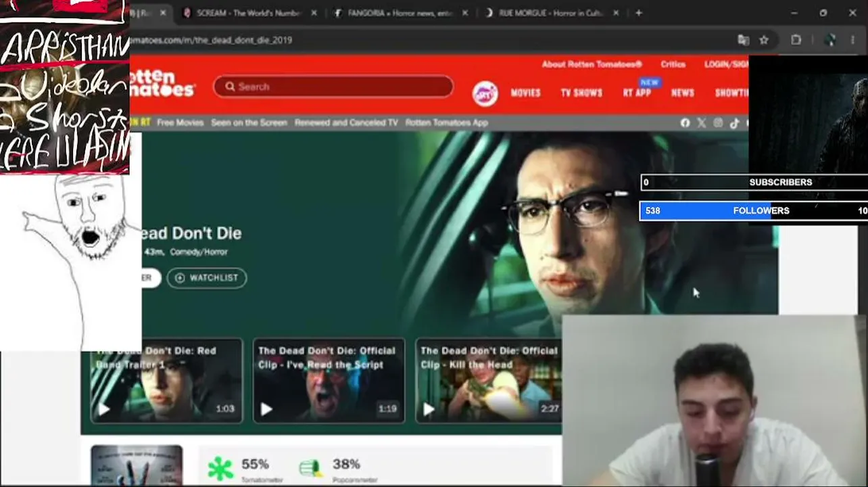The height and width of the screenshot is (487, 868).
Task: Open the browser extensions puzzle icon
Action: pos(796,40)
